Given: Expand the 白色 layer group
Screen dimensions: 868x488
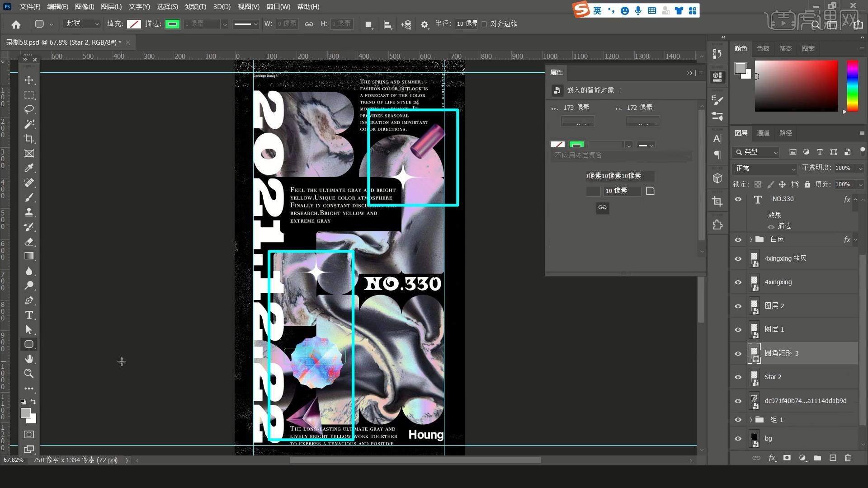Looking at the screenshot, I should tap(751, 239).
